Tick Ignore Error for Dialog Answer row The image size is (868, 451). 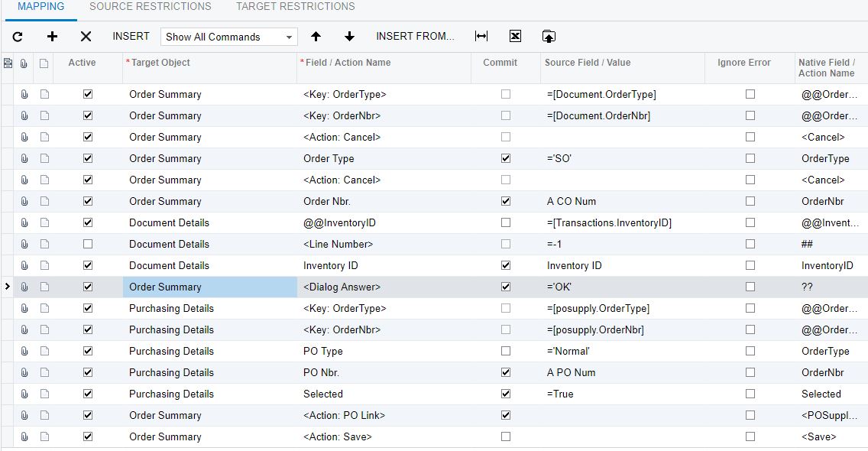(750, 287)
